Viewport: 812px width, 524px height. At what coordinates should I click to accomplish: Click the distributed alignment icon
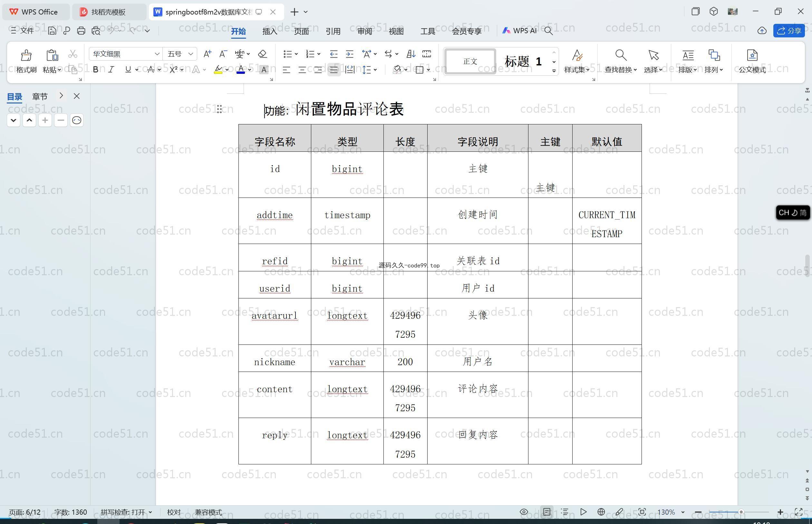350,70
